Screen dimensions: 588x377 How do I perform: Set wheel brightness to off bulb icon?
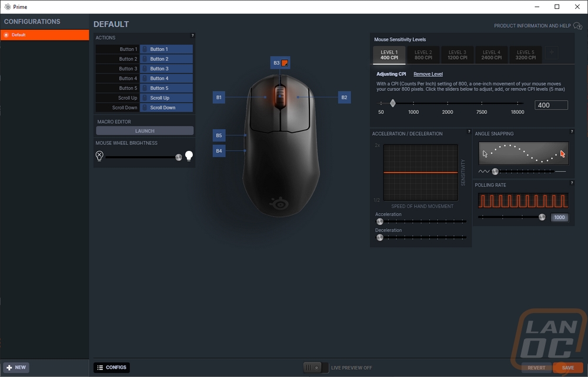point(99,156)
